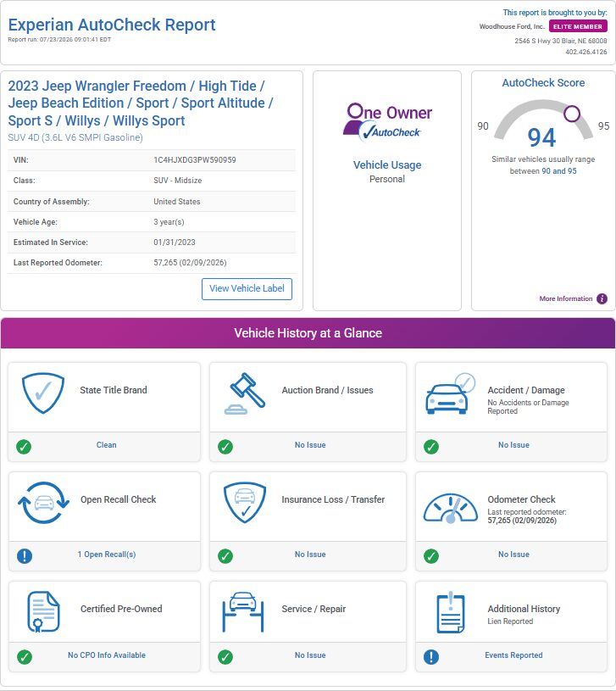Click the Vehicle Usage heading
This screenshot has height=691, width=616.
[387, 164]
